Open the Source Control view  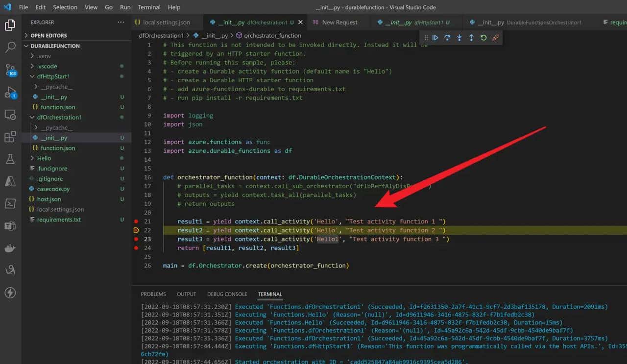pos(10,71)
